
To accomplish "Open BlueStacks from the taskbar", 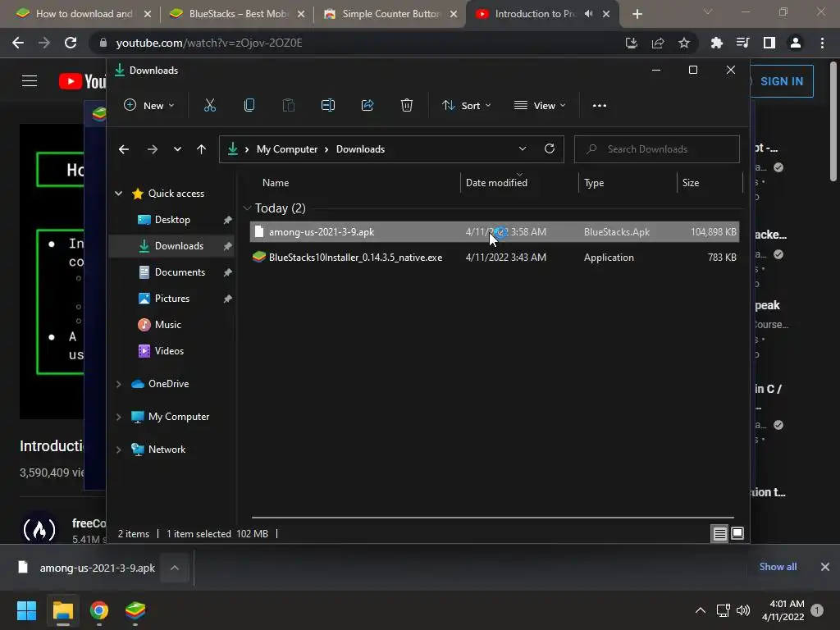I will (135, 610).
